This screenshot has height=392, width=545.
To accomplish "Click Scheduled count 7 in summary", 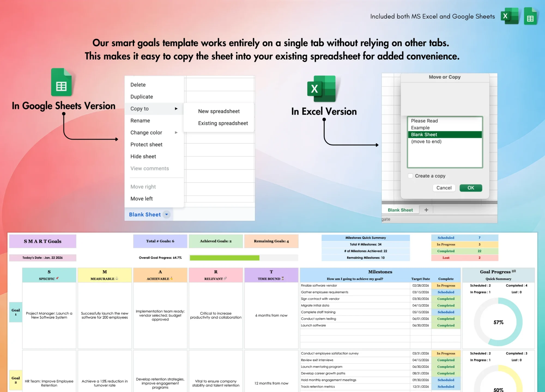I will pyautogui.click(x=479, y=238).
